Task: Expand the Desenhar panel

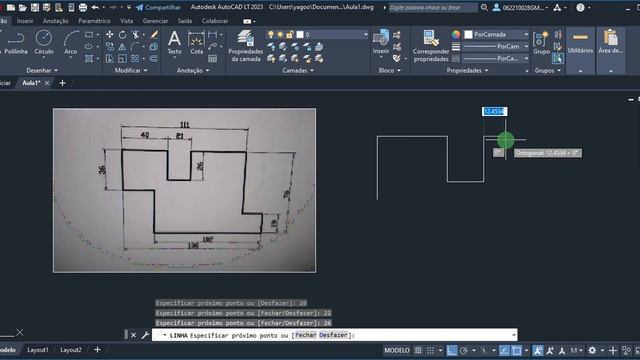Action: [x=42, y=70]
